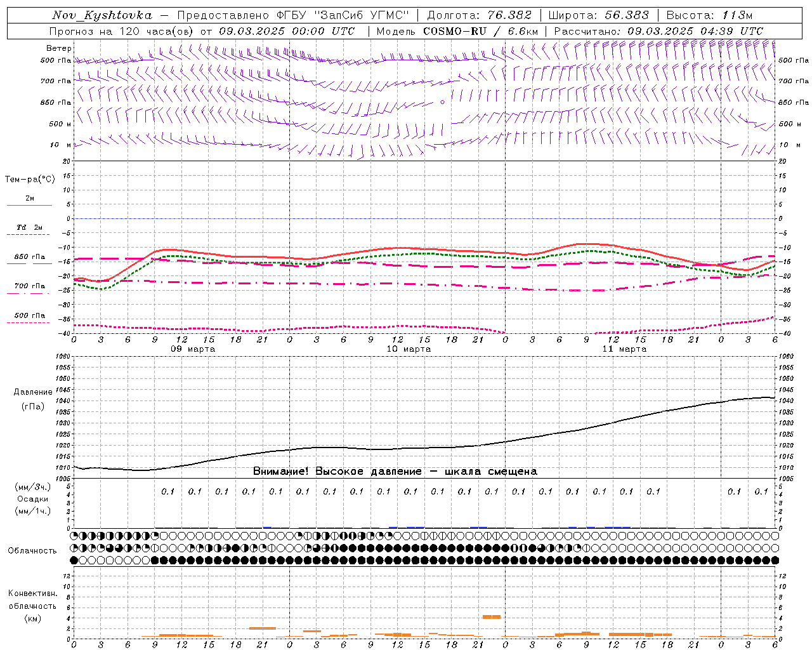Click the 700 гПа legend entry under Тем-ра
Screen dimensions: 812x650
29,289
